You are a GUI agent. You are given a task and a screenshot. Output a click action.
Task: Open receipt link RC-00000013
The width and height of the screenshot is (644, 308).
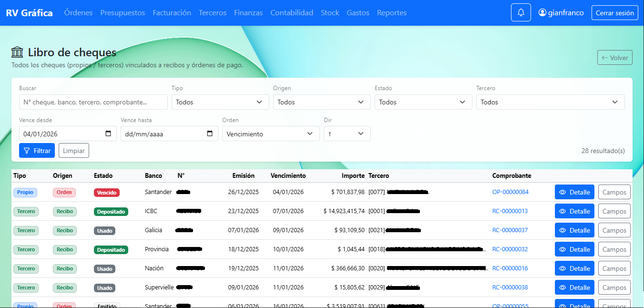point(510,211)
